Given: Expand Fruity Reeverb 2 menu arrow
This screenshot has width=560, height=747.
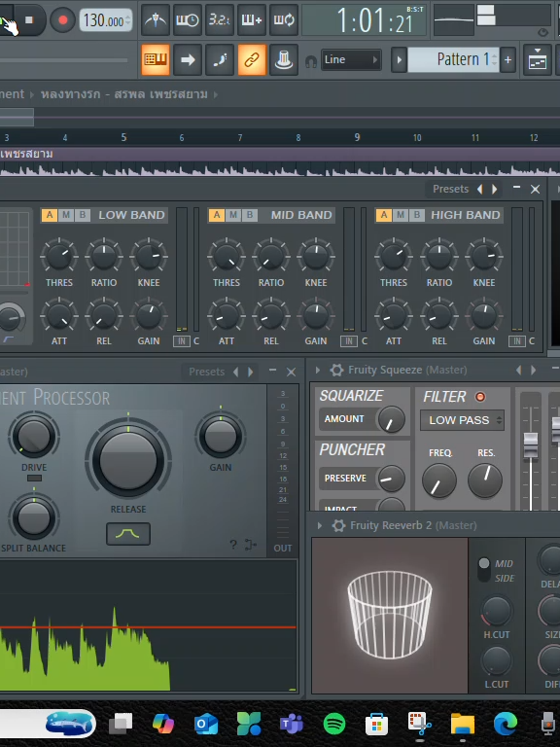Looking at the screenshot, I should 320,525.
